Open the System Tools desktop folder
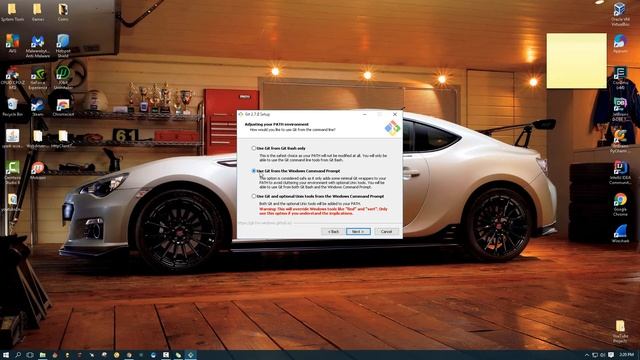The image size is (640, 360). point(12,12)
